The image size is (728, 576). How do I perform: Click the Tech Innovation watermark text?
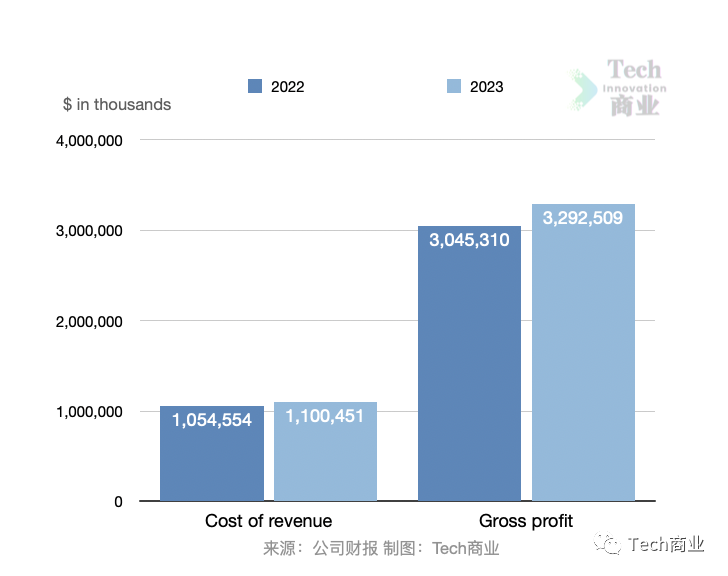[x=635, y=88]
